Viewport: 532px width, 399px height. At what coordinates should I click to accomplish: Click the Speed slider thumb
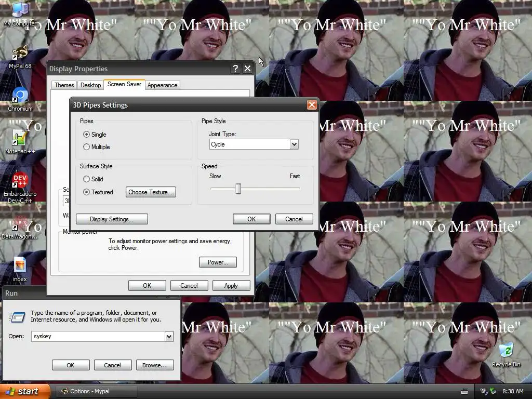coord(238,188)
